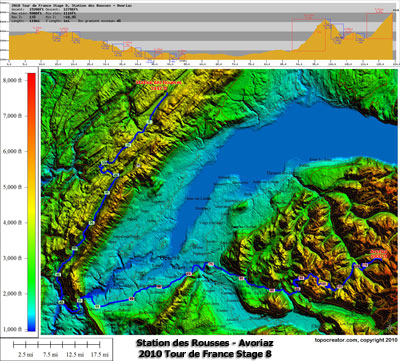Click the large red climb box on the profile
The height and width of the screenshot is (361, 400).
tap(309, 35)
